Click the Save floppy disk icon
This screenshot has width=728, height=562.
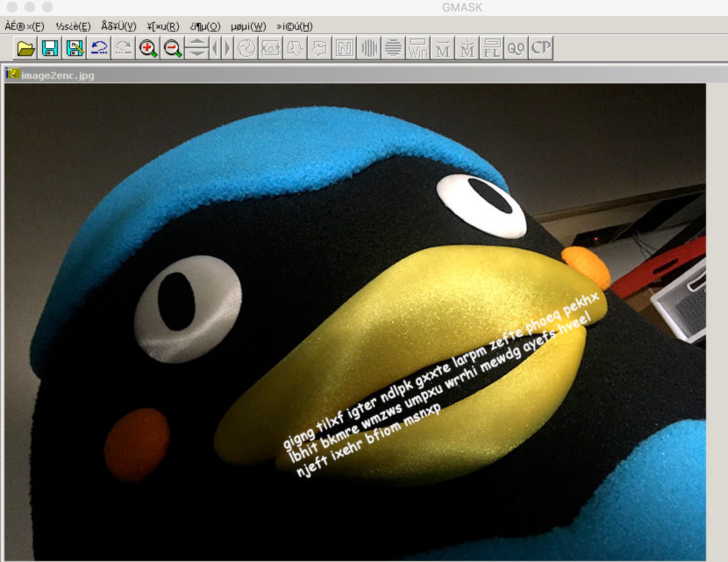pos(50,48)
